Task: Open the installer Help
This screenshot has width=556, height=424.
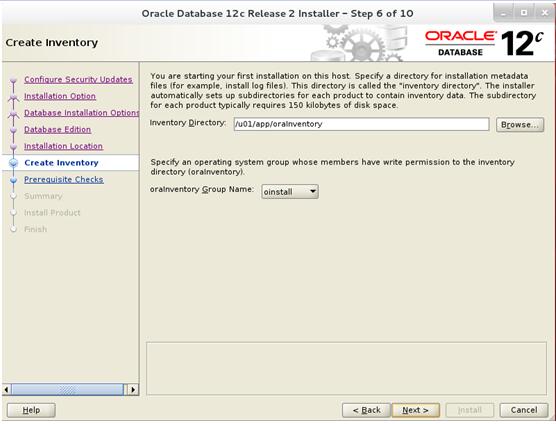Action: click(x=31, y=410)
